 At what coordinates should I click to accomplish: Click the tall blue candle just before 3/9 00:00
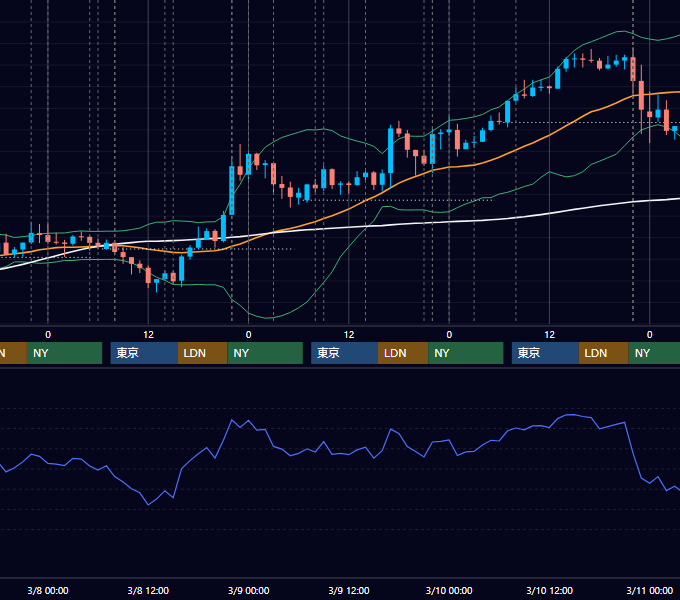pyautogui.click(x=232, y=190)
